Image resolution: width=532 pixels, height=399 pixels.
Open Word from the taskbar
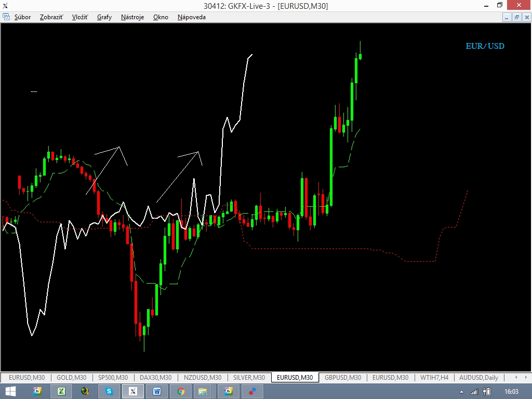pyautogui.click(x=157, y=391)
